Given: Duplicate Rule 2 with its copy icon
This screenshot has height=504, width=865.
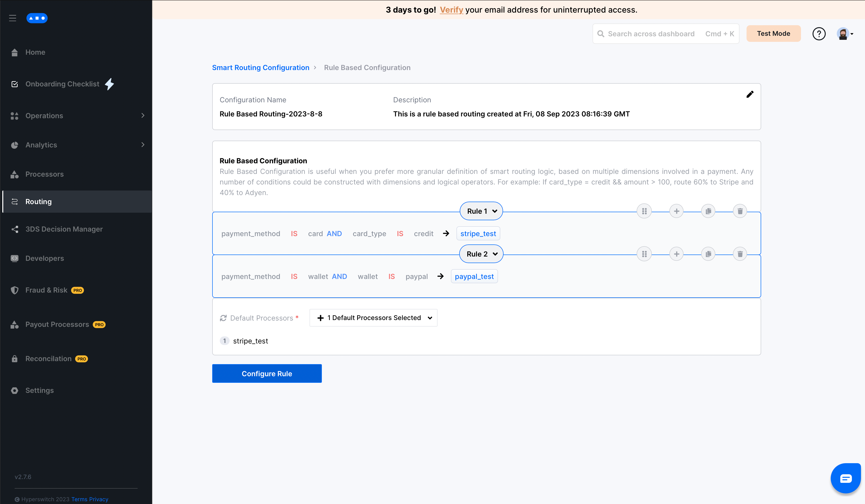Looking at the screenshot, I should 708,254.
